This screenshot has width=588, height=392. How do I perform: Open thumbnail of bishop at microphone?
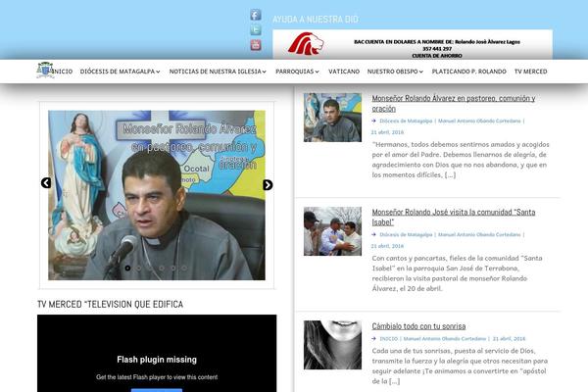point(332,118)
